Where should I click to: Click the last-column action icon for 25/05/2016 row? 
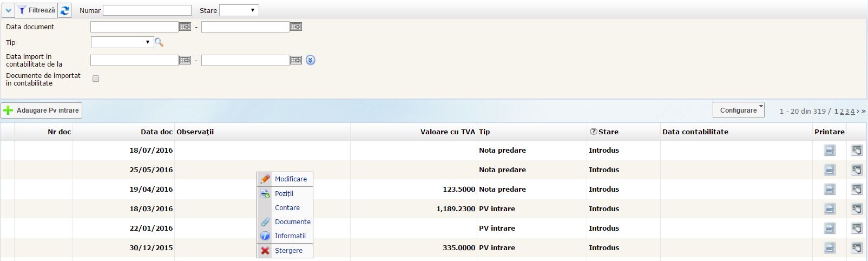tap(856, 170)
